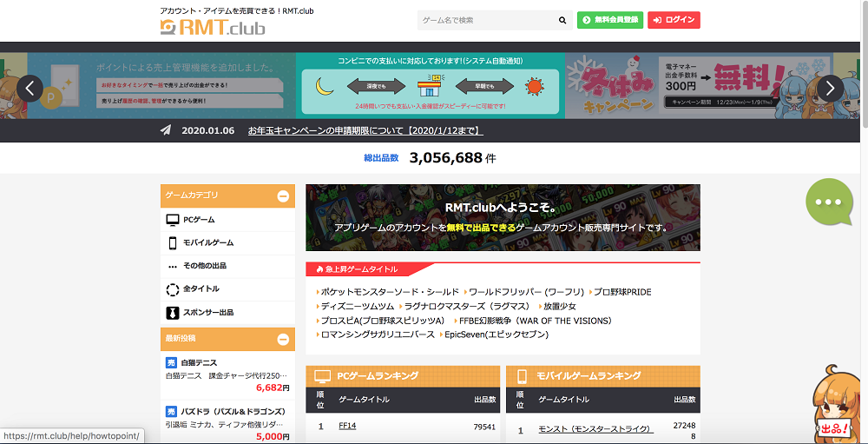Viewport: 868px width, 444px height.
Task: Open FFBE幻影戦争 trending title
Action: click(x=536, y=321)
